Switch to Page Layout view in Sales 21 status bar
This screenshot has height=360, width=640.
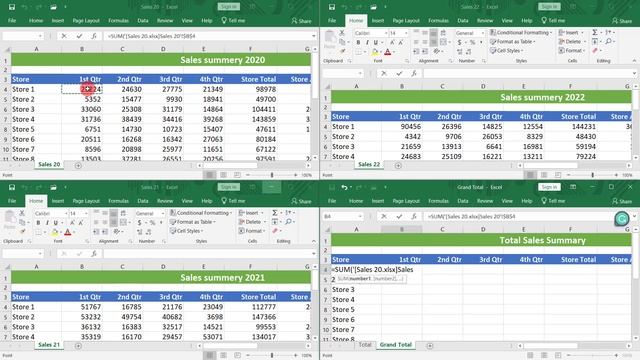(x=223, y=355)
